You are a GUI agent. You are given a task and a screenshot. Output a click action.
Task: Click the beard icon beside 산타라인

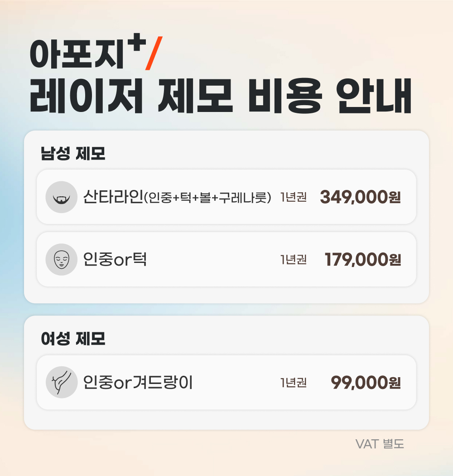click(x=62, y=197)
